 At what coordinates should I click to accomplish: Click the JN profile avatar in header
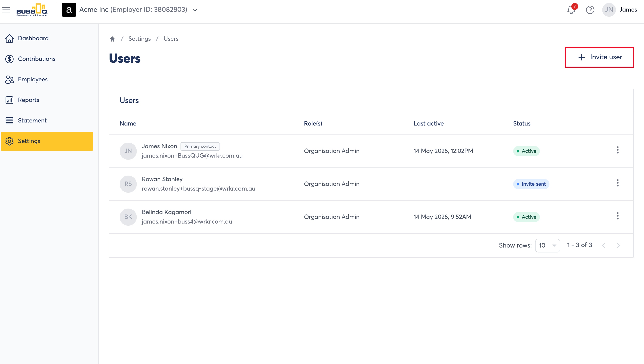[x=609, y=10]
